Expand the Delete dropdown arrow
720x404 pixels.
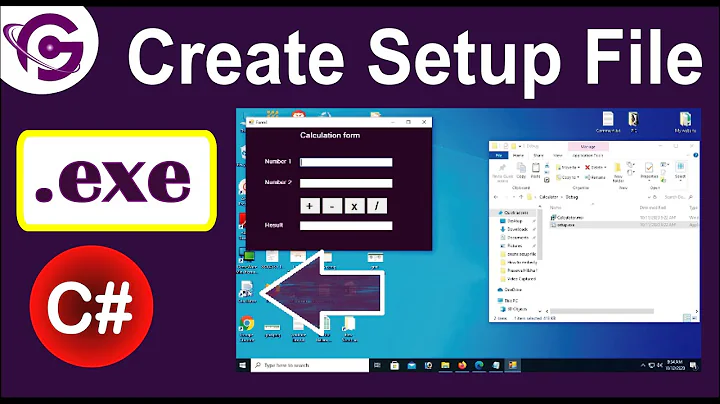(605, 167)
